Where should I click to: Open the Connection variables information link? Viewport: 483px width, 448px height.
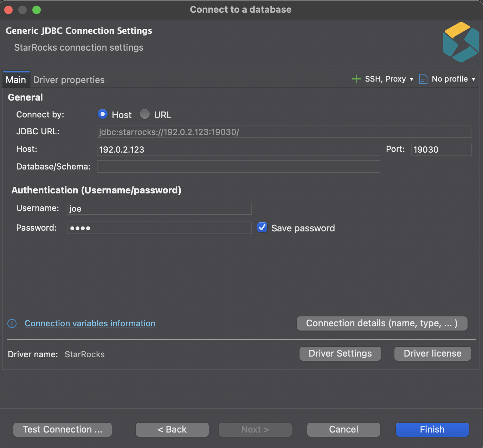[90, 324]
